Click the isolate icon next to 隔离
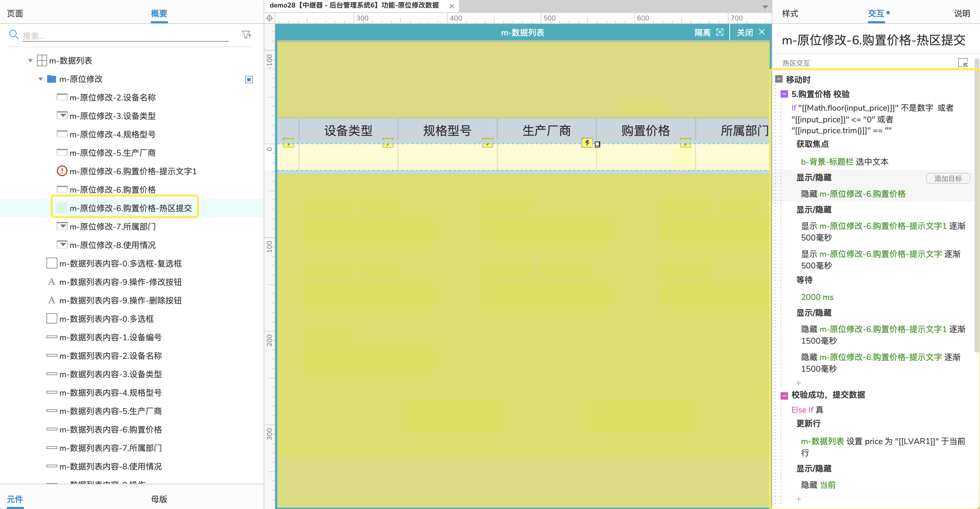Screen dimensions: 980x509 (x=719, y=32)
